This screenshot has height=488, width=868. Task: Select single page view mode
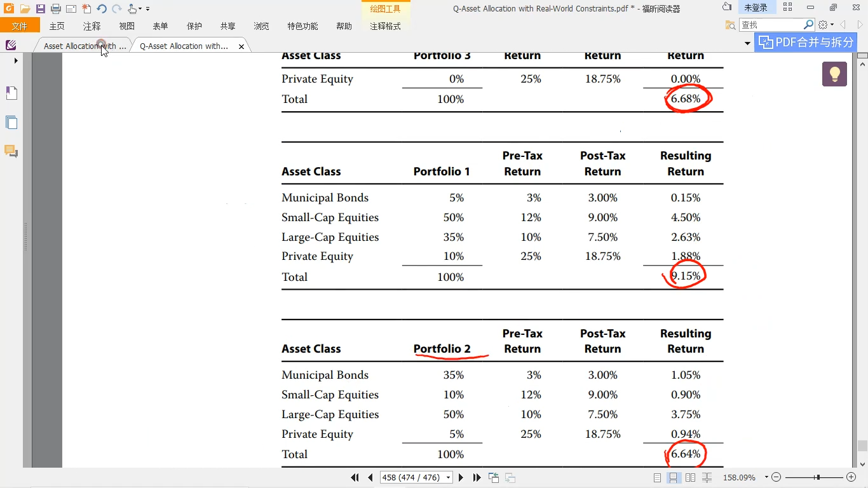pos(657,478)
